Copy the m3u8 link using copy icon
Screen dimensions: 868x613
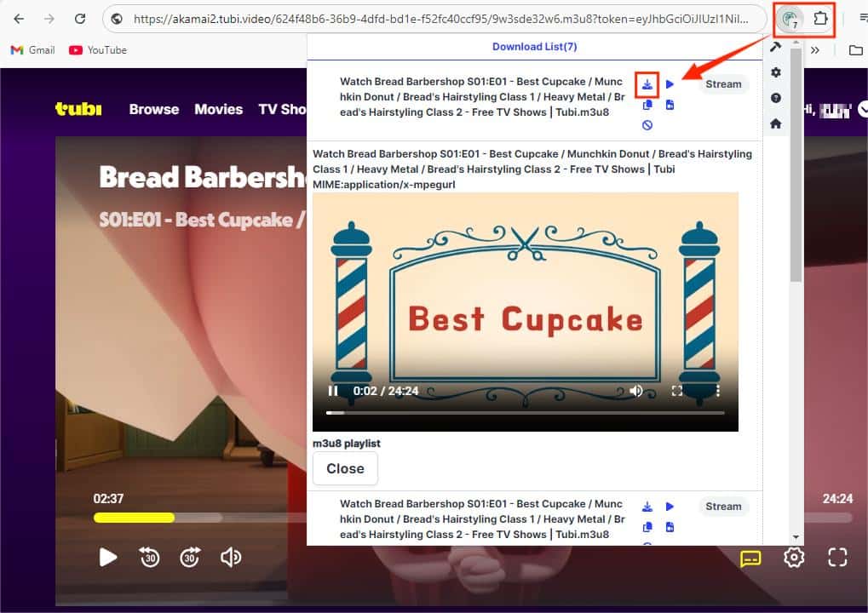(647, 105)
